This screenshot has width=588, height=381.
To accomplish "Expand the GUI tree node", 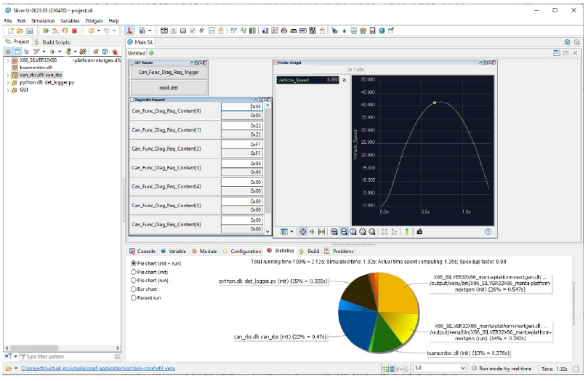I will pos(7,90).
